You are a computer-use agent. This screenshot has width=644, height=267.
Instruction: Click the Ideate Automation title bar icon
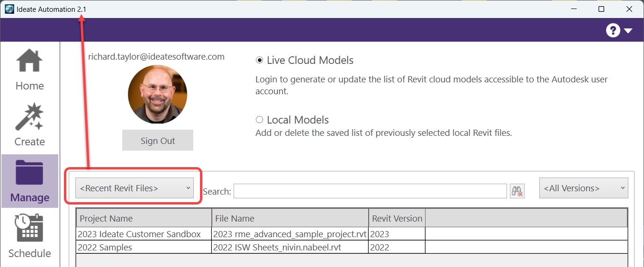tap(9, 9)
